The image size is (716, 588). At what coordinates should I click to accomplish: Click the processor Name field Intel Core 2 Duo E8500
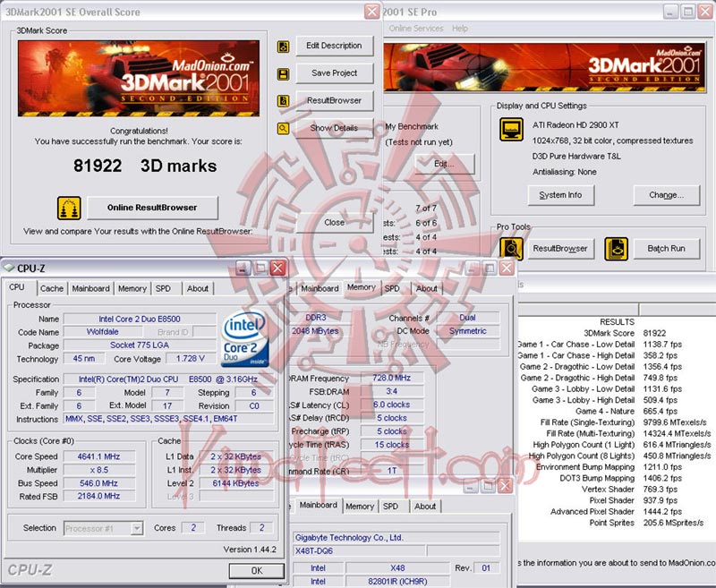[140, 320]
